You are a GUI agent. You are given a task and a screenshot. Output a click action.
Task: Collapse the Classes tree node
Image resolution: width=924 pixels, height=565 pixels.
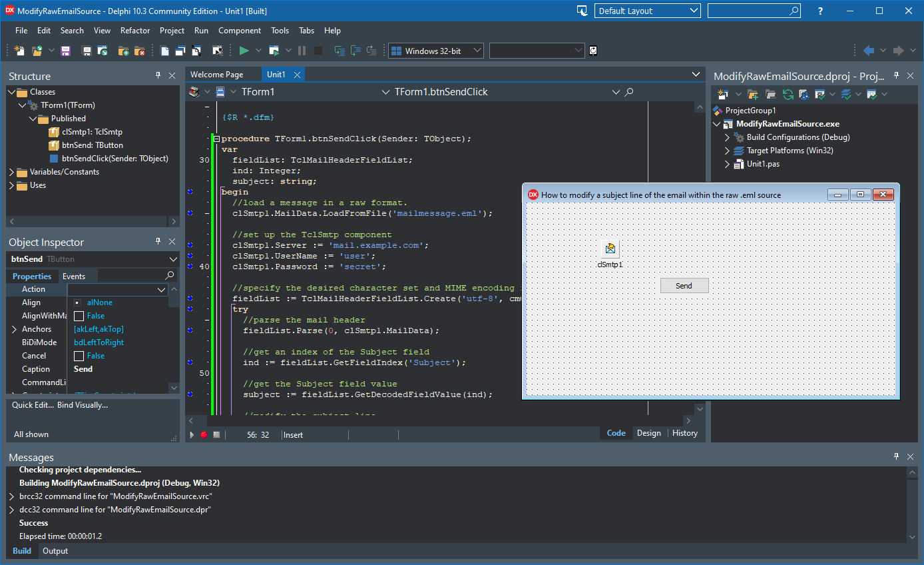pyautogui.click(x=12, y=92)
